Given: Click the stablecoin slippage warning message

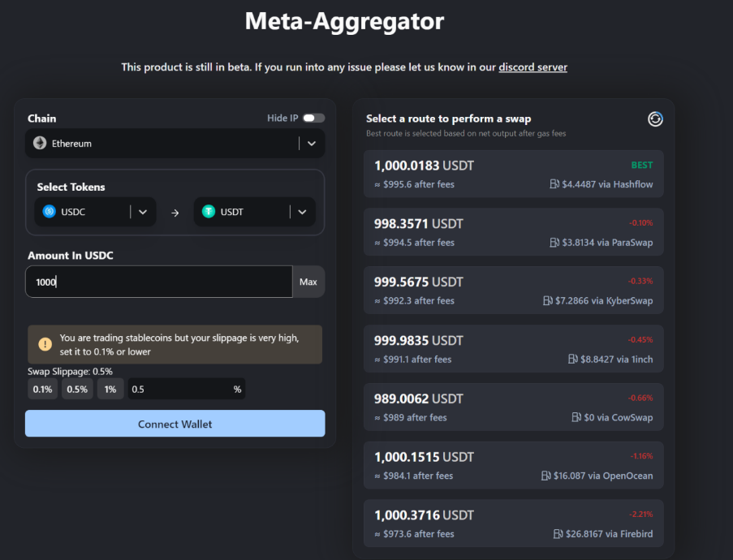Looking at the screenshot, I should (x=179, y=344).
